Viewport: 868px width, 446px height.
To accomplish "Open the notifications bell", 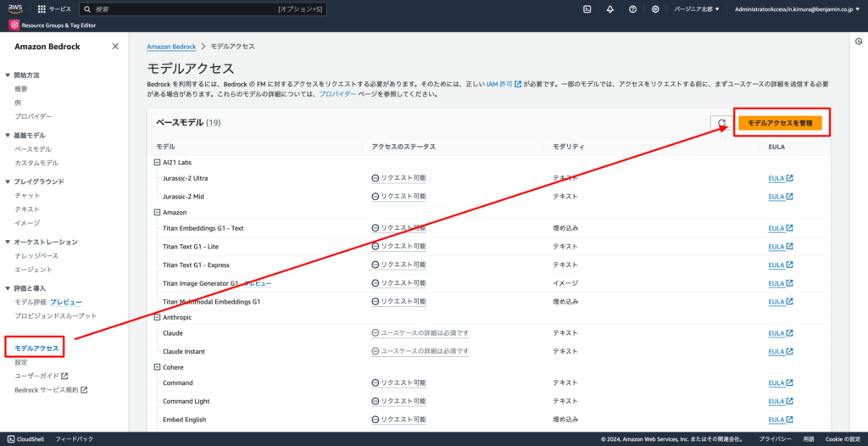I will pyautogui.click(x=610, y=9).
